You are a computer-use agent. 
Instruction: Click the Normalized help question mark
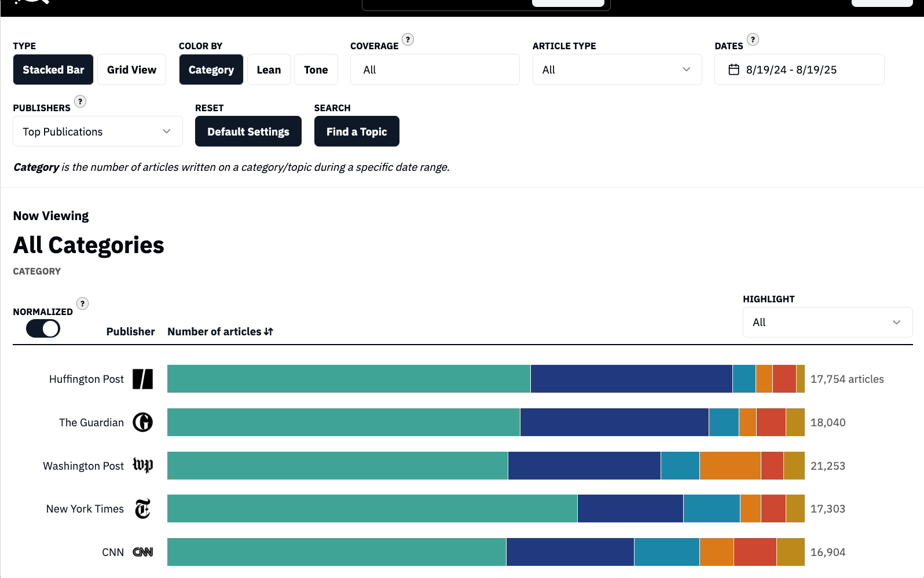click(83, 303)
